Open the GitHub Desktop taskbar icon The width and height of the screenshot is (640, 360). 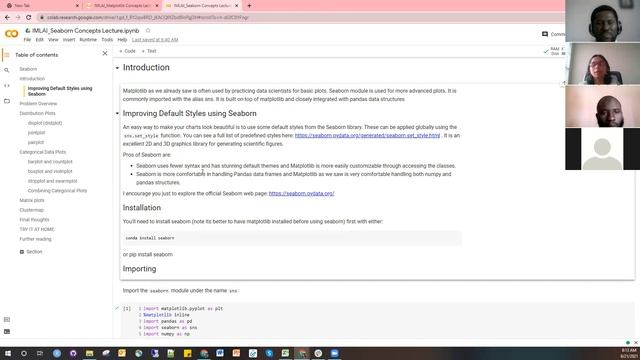pos(73,353)
